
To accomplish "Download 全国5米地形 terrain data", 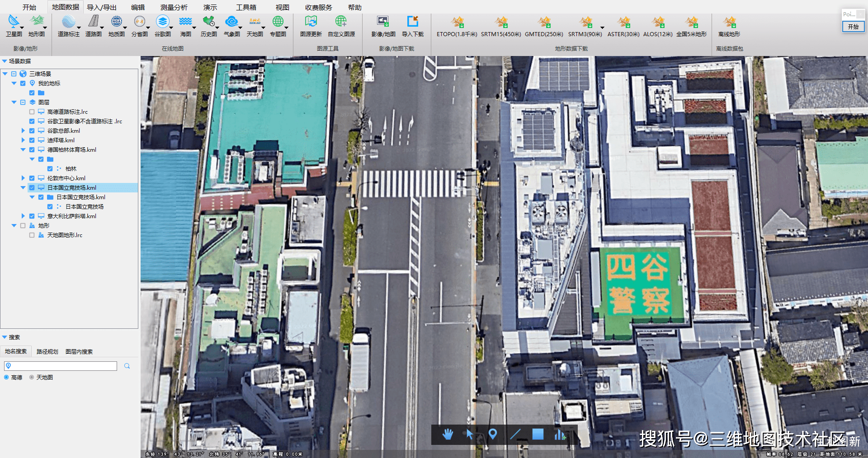I will pos(692,26).
